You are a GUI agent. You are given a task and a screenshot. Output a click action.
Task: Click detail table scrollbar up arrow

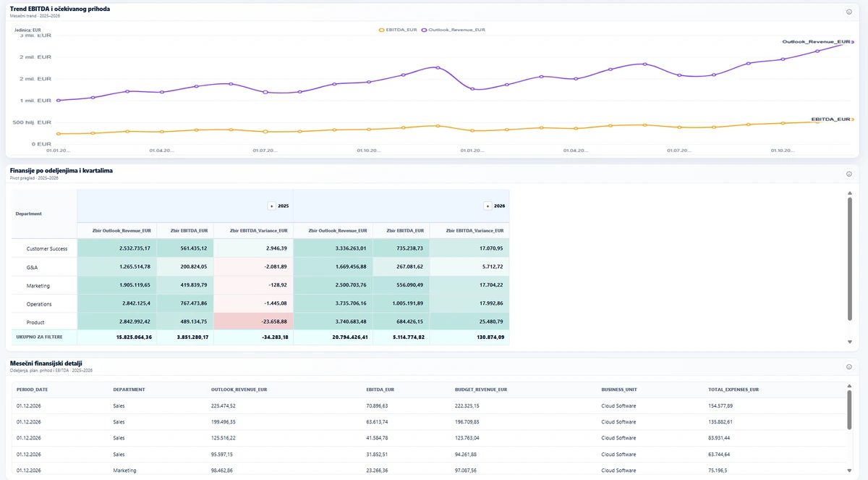pos(849,386)
